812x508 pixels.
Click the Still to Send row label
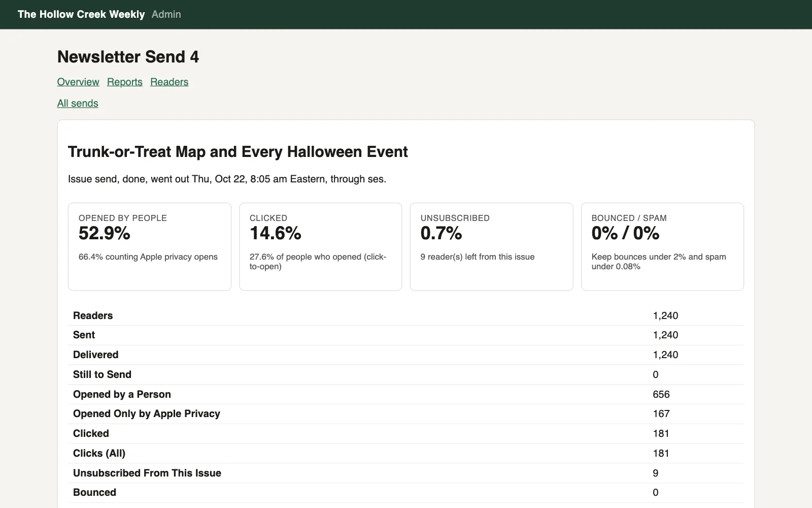pos(102,374)
